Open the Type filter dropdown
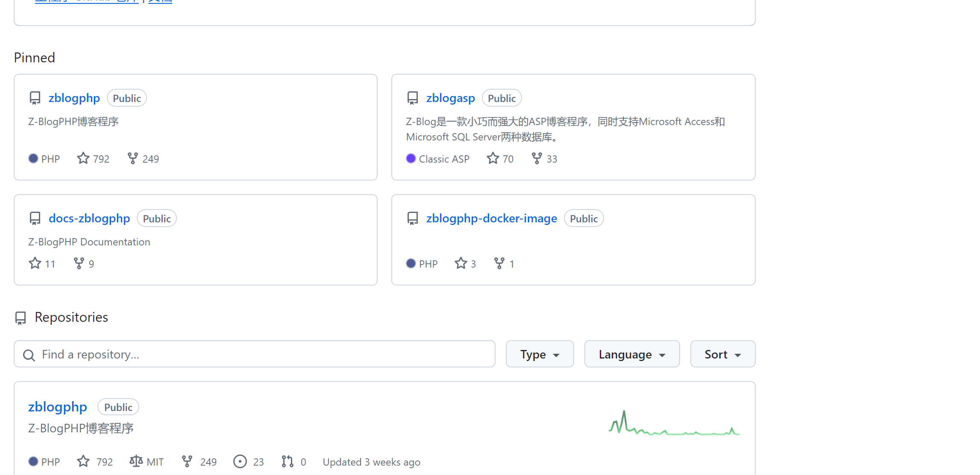This screenshot has width=980, height=475. tap(540, 354)
